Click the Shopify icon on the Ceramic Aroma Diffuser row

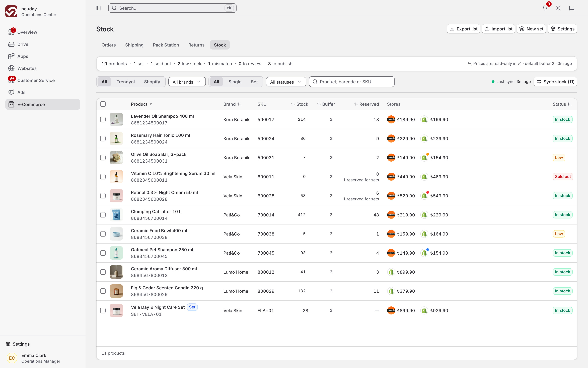pyautogui.click(x=391, y=272)
